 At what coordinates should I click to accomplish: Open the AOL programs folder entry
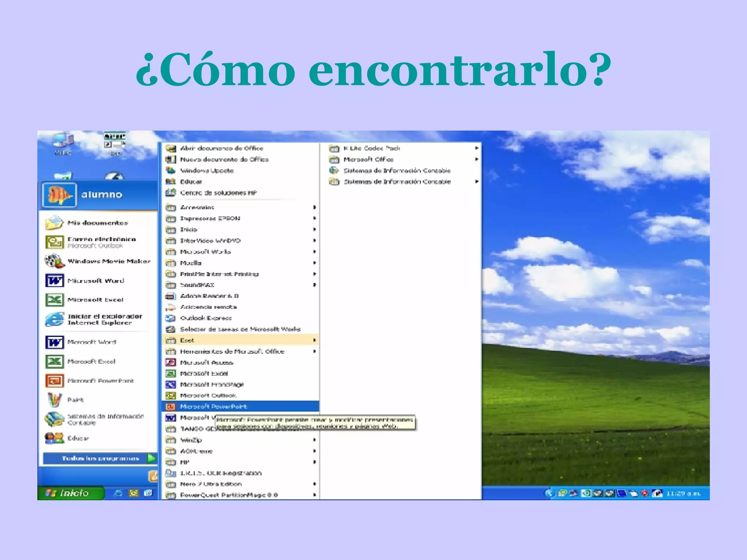tap(240, 451)
